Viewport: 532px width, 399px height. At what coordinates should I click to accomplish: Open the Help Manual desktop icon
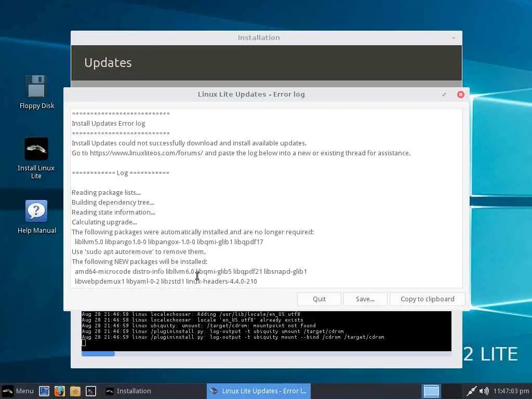coord(36,217)
